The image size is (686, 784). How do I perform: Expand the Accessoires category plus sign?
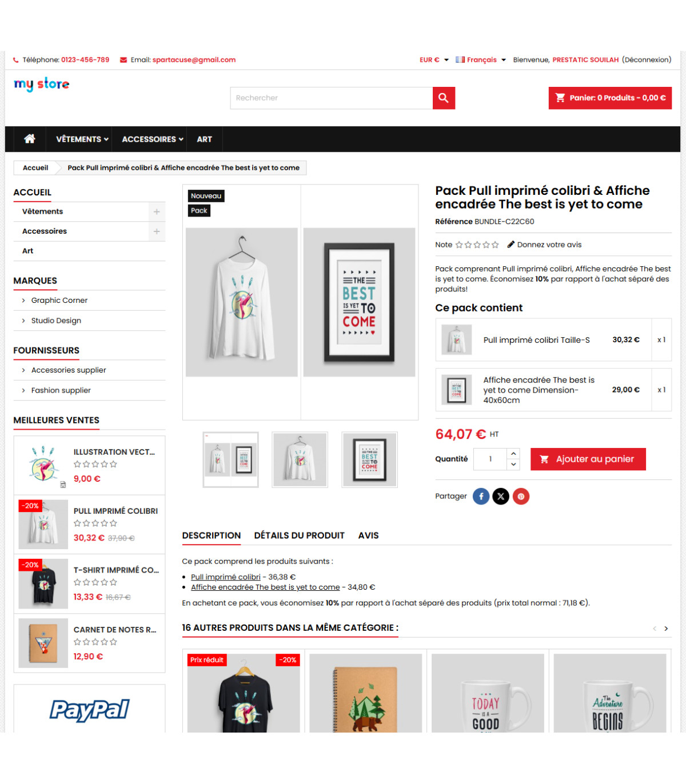point(157,231)
